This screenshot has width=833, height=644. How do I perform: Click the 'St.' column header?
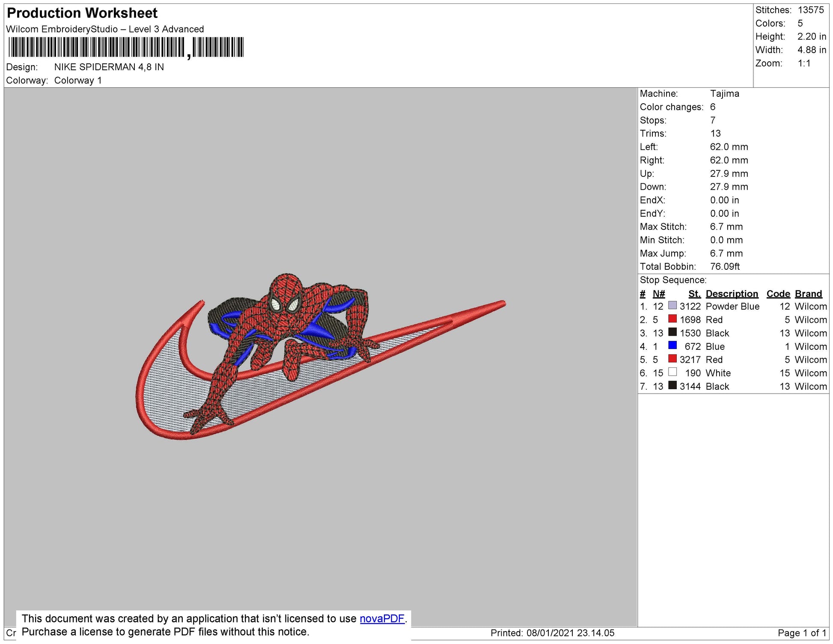click(x=694, y=294)
